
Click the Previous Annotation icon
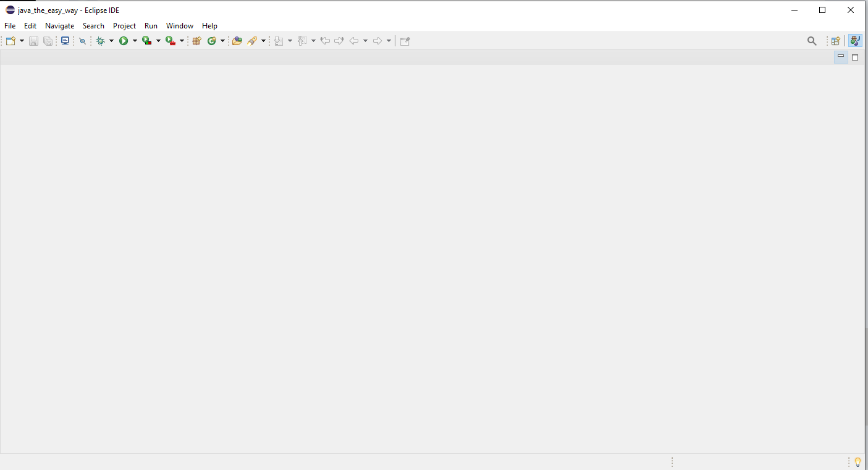[x=302, y=41]
